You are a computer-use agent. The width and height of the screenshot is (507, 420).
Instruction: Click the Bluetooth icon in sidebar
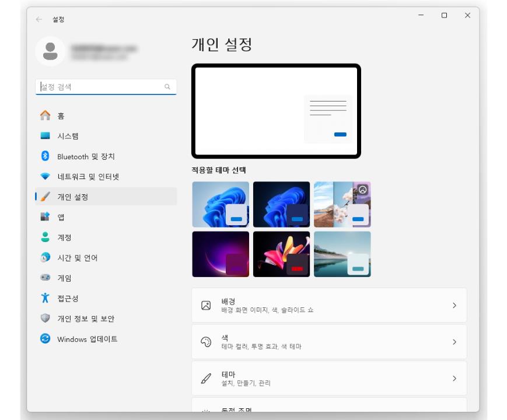pos(46,156)
